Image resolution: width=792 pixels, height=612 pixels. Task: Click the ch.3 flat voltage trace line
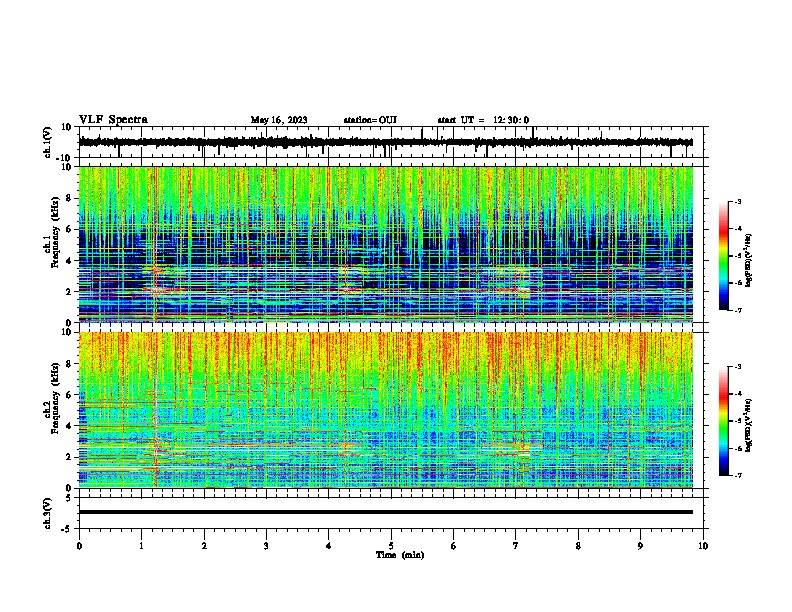(x=386, y=512)
